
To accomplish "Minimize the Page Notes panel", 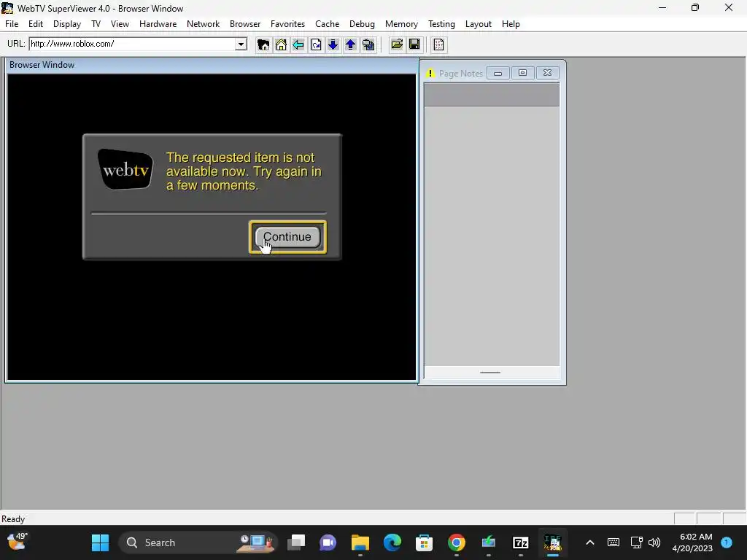I will tap(498, 73).
